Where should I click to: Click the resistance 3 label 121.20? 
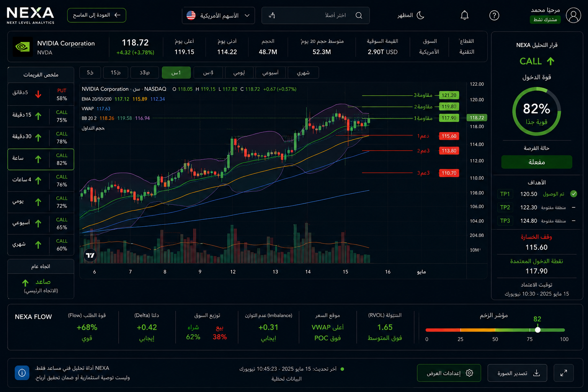pyautogui.click(x=449, y=95)
